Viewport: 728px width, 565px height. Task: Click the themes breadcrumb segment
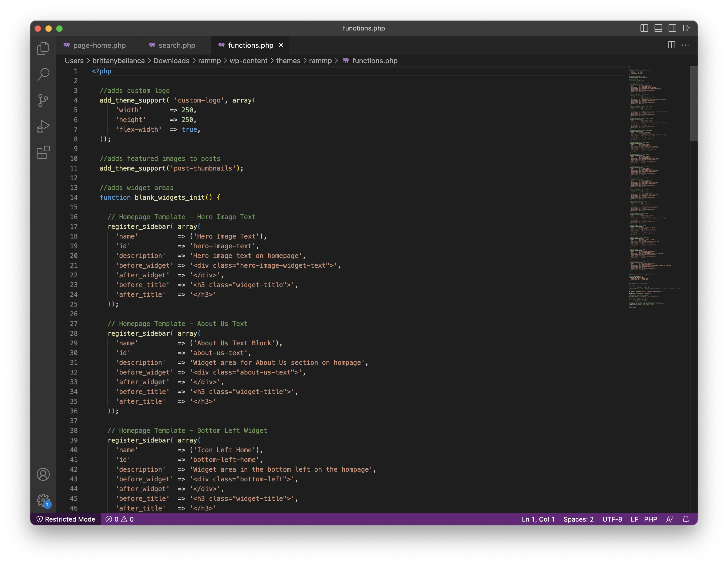[x=288, y=61]
